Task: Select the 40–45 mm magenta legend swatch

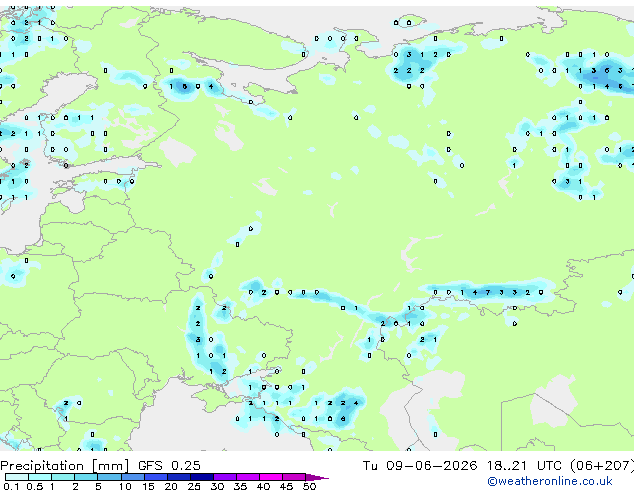Action: [x=271, y=477]
